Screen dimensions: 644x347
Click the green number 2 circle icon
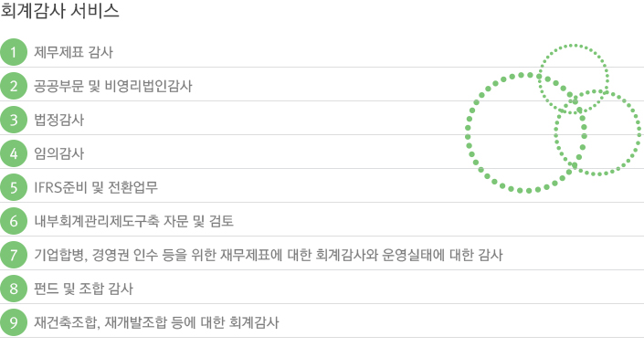(14, 86)
